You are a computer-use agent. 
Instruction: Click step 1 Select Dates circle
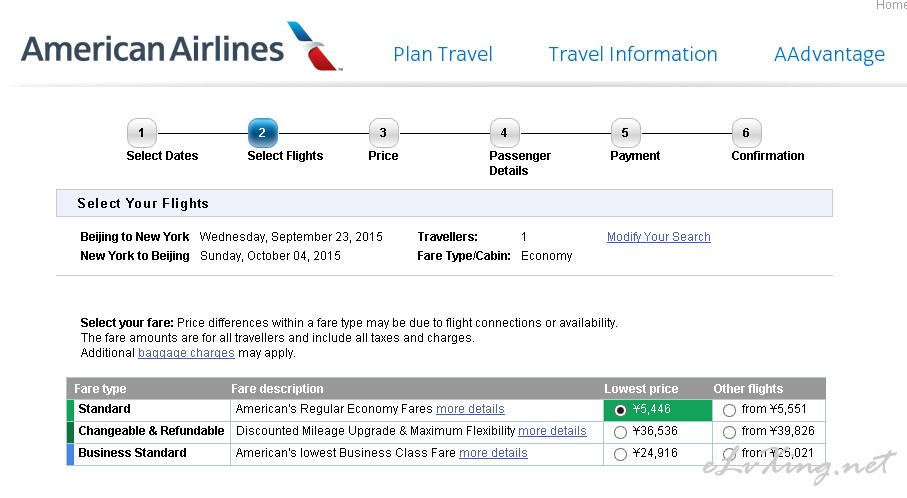[x=141, y=133]
